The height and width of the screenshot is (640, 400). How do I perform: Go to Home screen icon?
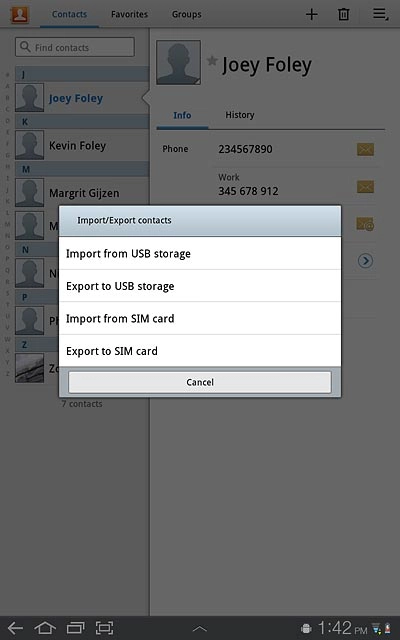[45, 628]
